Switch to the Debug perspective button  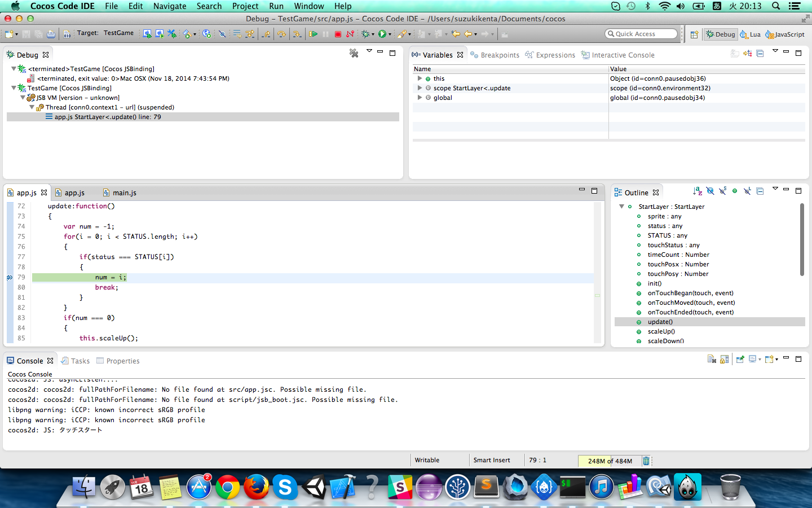(721, 34)
